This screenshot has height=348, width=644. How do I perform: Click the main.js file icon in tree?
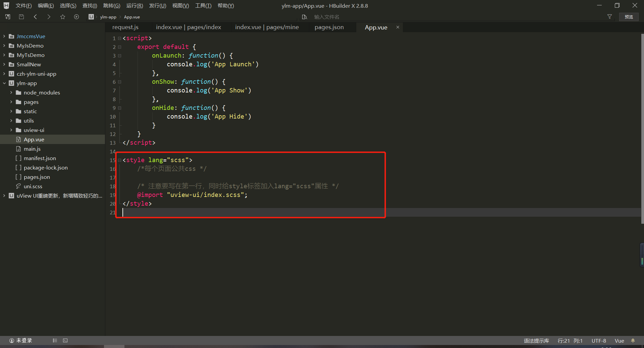coord(18,149)
